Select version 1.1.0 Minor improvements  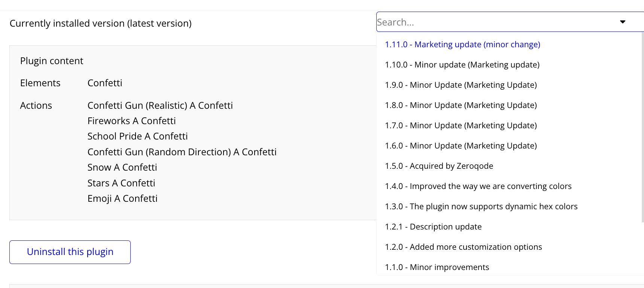click(437, 267)
